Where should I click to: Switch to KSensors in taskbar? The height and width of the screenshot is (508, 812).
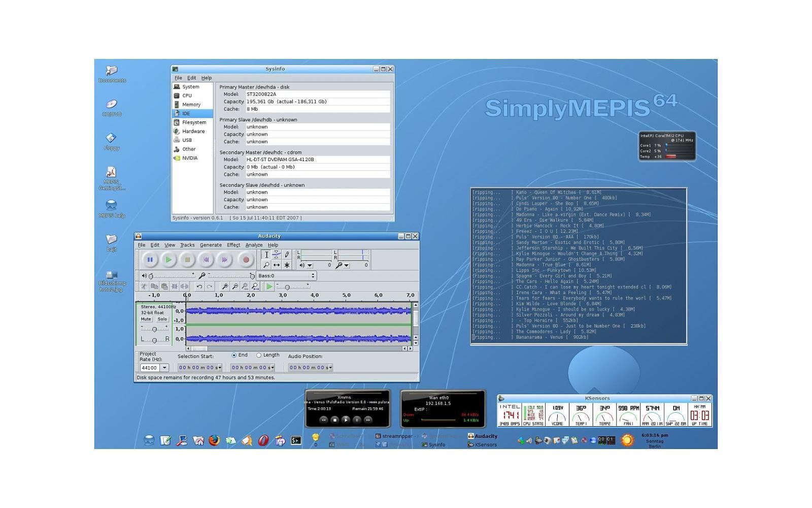click(483, 444)
